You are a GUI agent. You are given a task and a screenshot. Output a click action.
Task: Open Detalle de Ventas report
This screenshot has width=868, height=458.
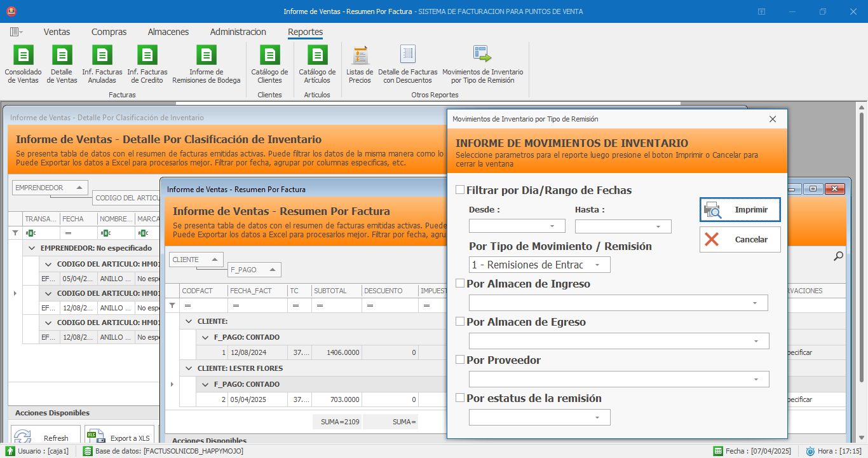point(62,64)
